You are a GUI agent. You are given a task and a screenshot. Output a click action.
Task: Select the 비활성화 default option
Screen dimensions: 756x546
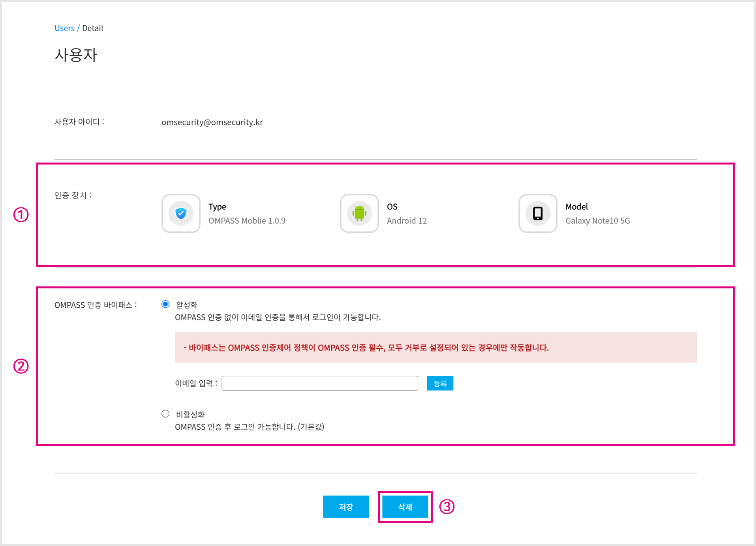(x=165, y=413)
